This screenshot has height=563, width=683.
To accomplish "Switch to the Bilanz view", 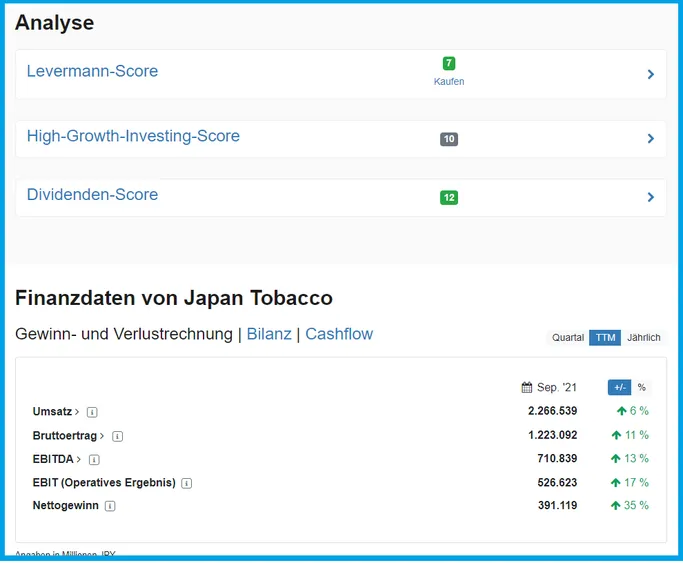I will pyautogui.click(x=269, y=334).
